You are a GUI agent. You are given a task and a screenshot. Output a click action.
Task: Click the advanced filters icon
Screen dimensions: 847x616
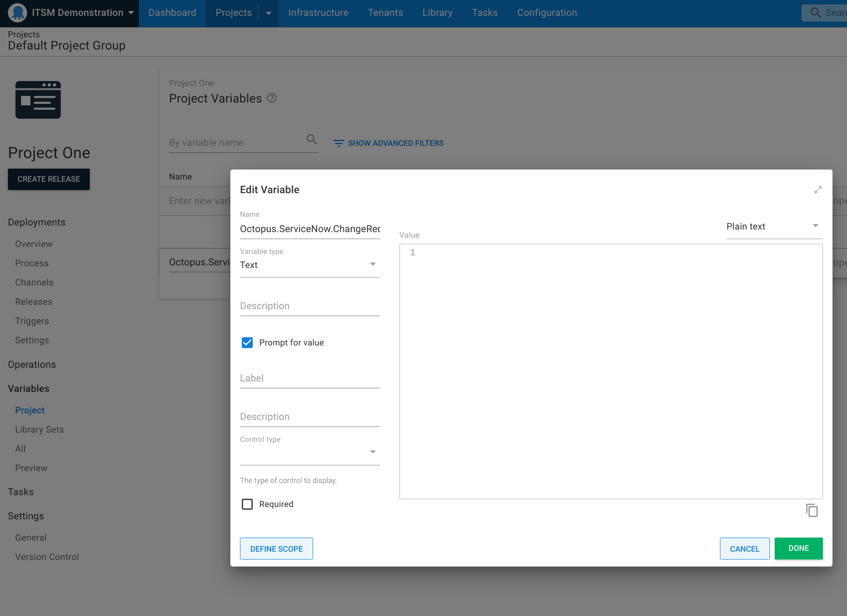[x=339, y=143]
